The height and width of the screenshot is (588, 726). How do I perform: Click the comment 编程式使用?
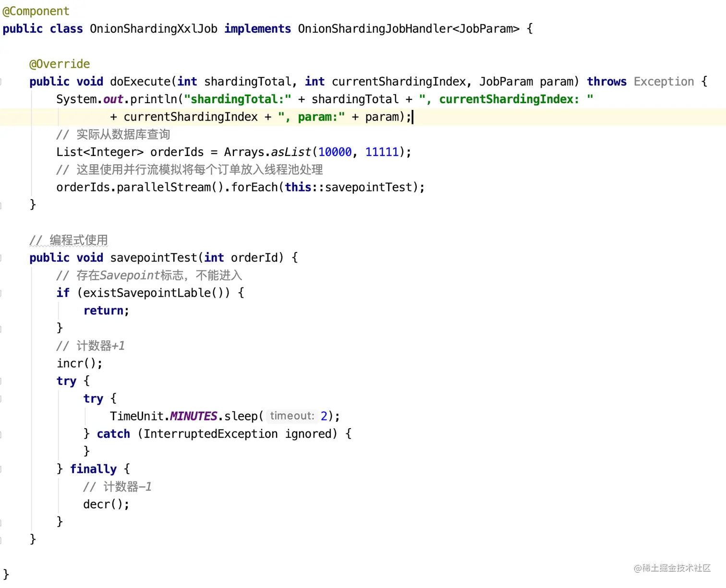point(69,240)
